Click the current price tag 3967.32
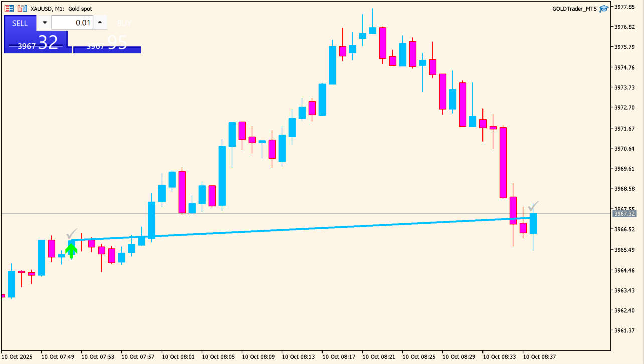 coord(624,214)
